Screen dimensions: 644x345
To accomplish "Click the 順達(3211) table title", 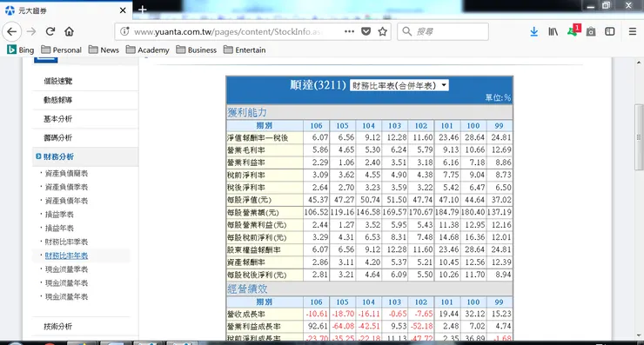I will [x=318, y=85].
